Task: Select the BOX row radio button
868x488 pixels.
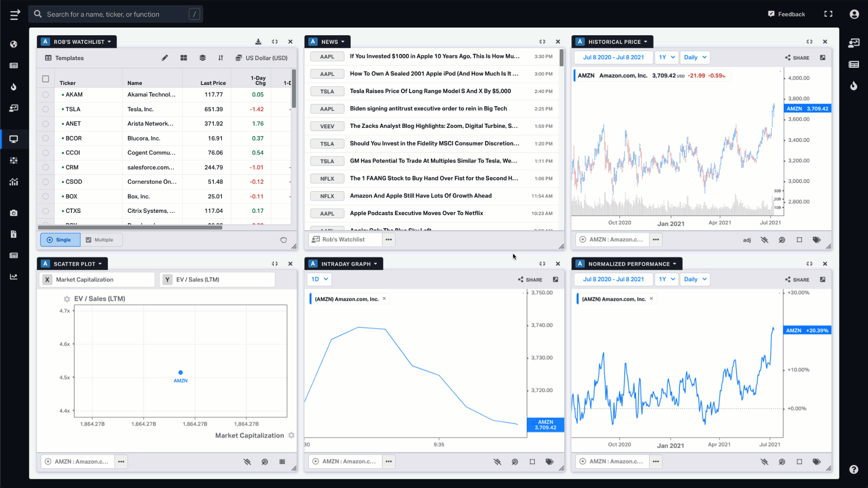Action: 46,197
